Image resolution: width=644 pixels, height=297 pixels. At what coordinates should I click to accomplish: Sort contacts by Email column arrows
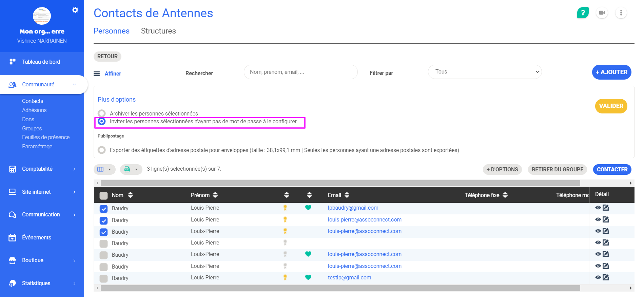coord(347,195)
